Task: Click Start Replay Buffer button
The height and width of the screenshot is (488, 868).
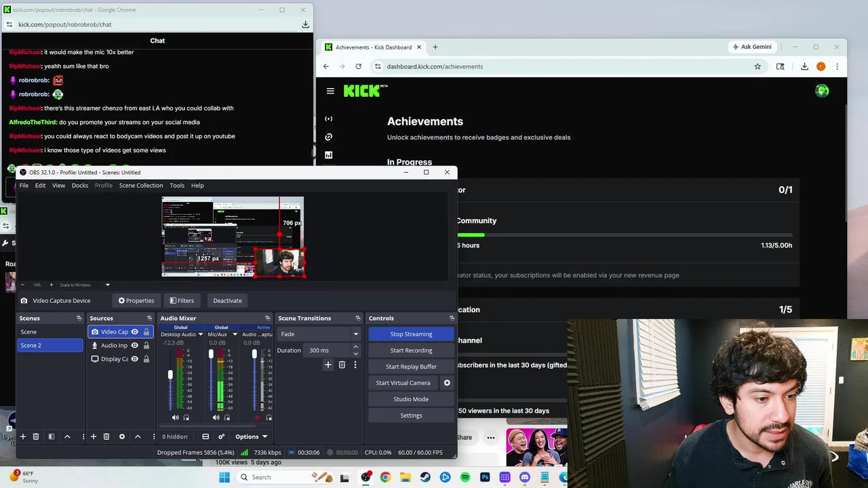Action: point(411,367)
